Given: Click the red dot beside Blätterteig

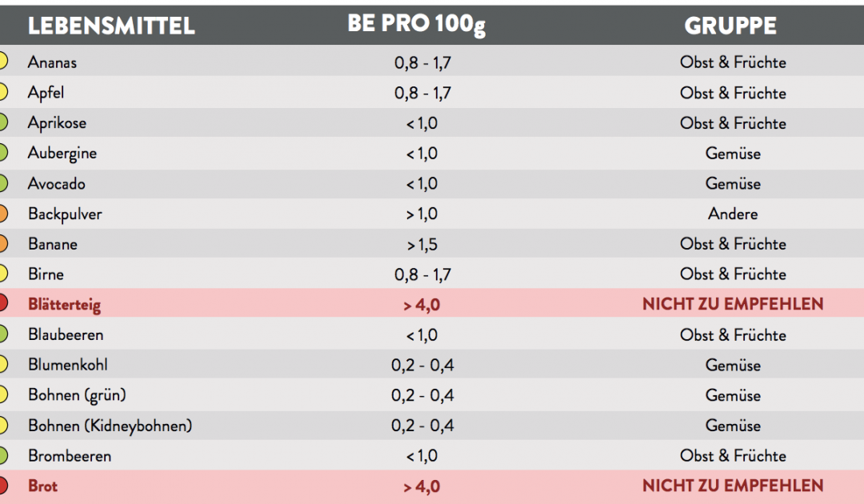Looking at the screenshot, I should pos(2,304).
